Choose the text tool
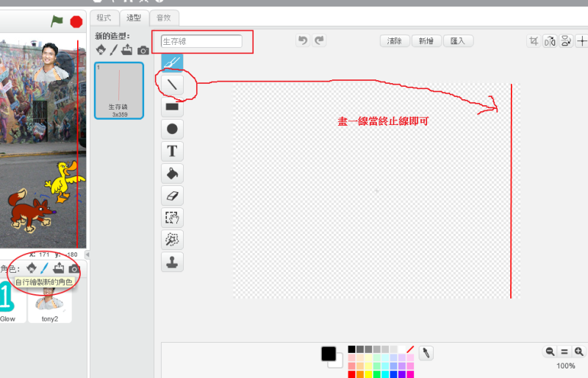The height and width of the screenshot is (378, 588). click(172, 151)
